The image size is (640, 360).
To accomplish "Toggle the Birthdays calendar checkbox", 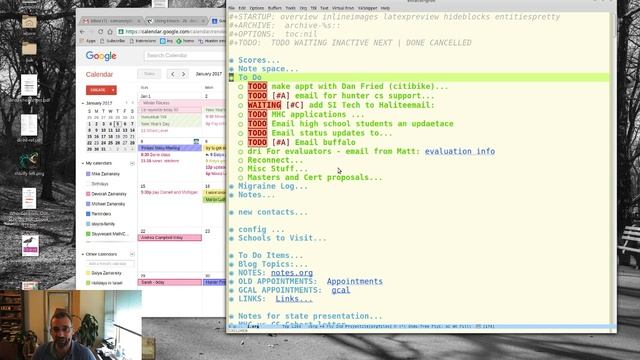I will click(x=88, y=184).
